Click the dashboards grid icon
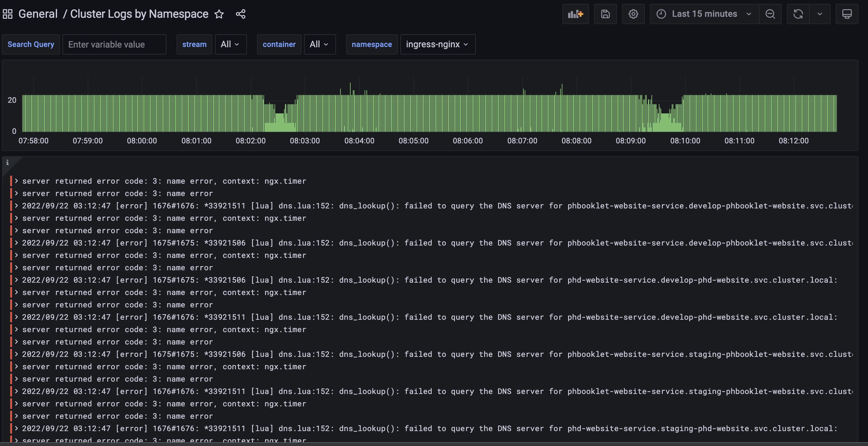 pos(7,14)
